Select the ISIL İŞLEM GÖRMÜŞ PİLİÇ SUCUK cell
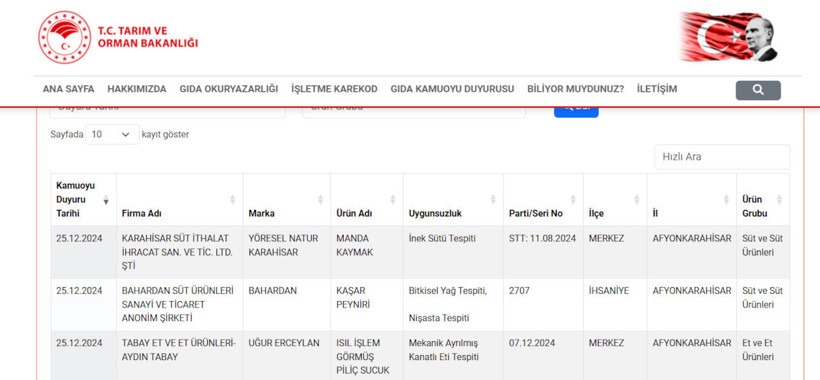The height and width of the screenshot is (380, 820). 367,355
